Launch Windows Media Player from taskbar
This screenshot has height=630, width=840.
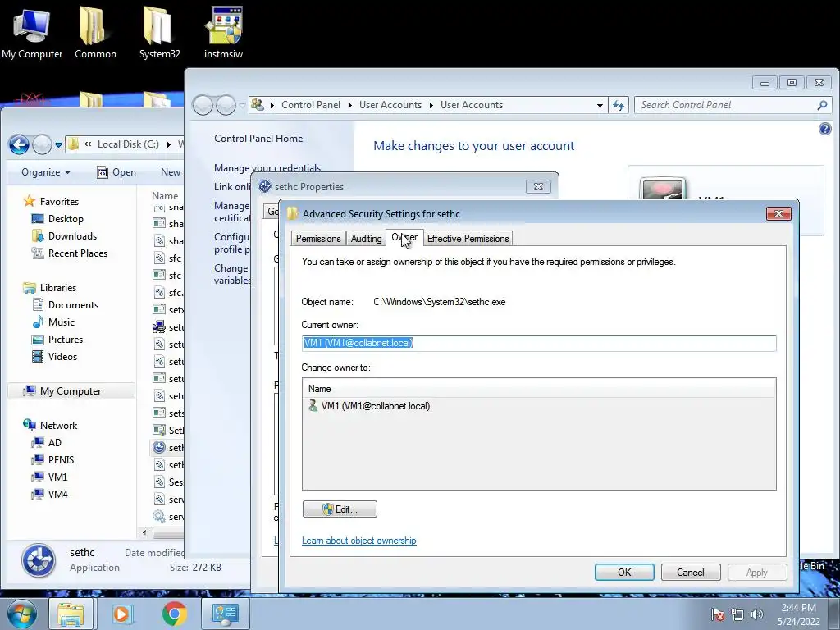[x=121, y=614]
